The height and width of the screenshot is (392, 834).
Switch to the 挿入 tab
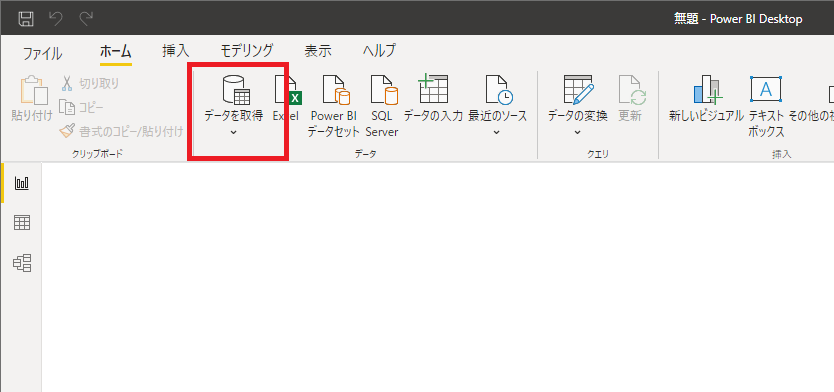coord(176,51)
